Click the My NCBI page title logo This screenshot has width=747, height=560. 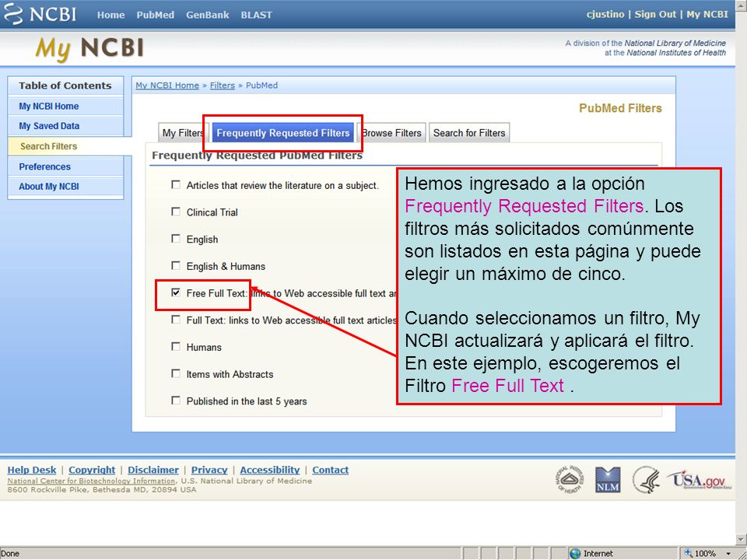click(x=89, y=48)
